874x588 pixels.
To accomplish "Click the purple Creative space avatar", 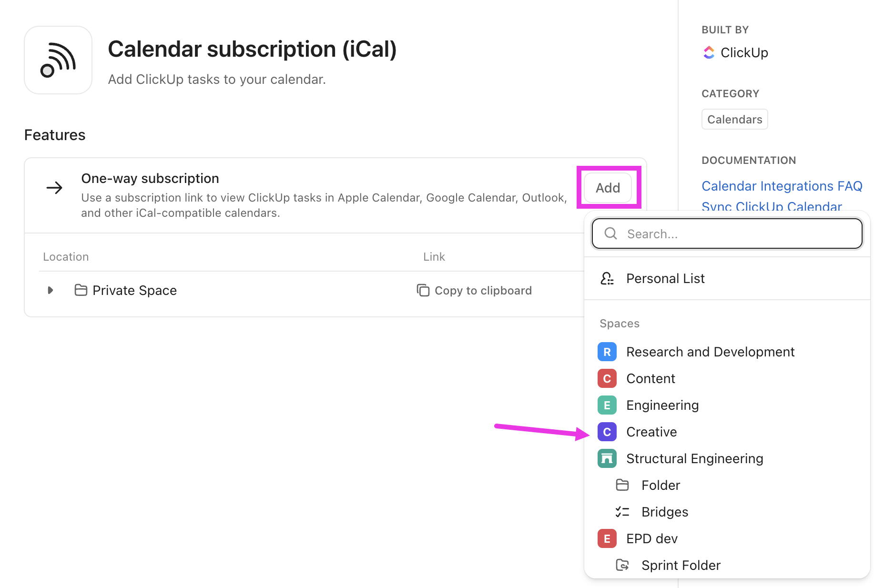I will pyautogui.click(x=607, y=432).
